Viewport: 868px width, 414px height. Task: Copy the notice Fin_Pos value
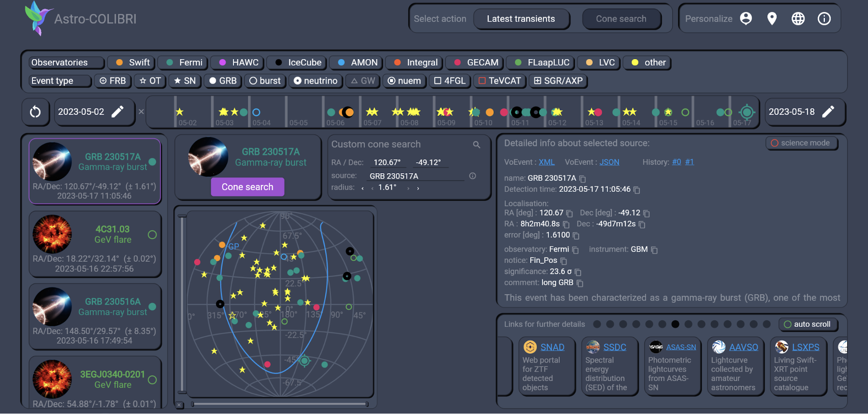[x=563, y=261]
